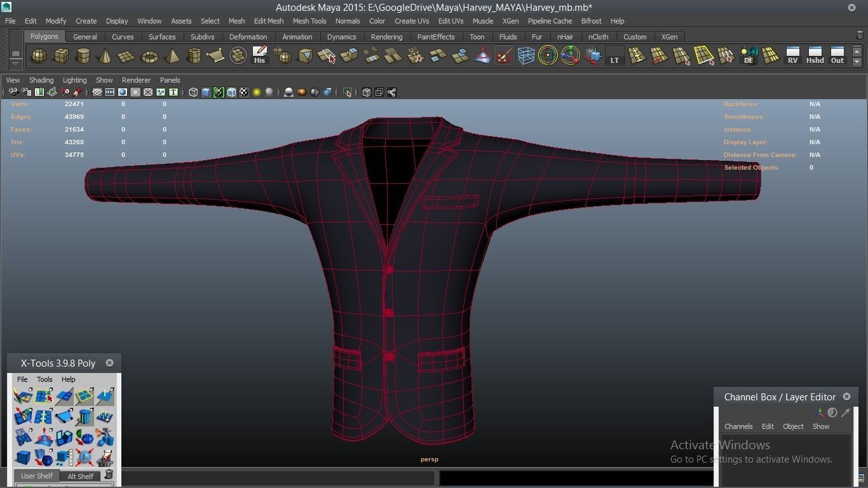Click the DE shelf icon

tap(749, 56)
